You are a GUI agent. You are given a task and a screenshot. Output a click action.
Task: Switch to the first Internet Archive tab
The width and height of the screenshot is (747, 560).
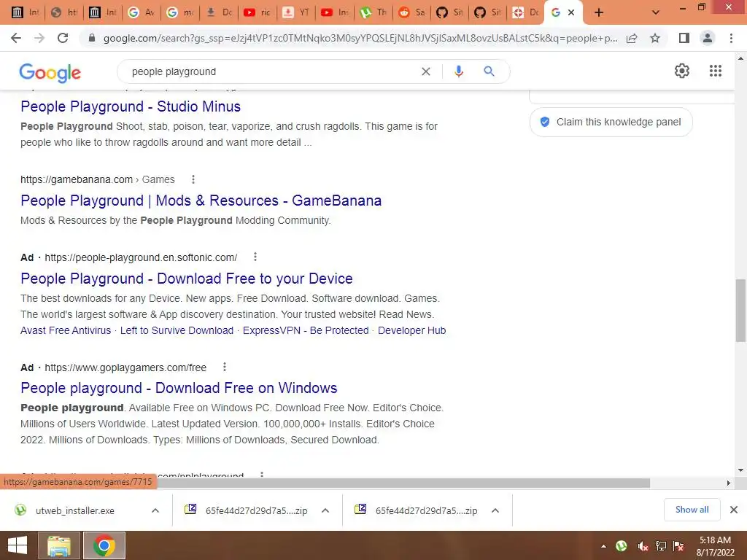(26, 12)
